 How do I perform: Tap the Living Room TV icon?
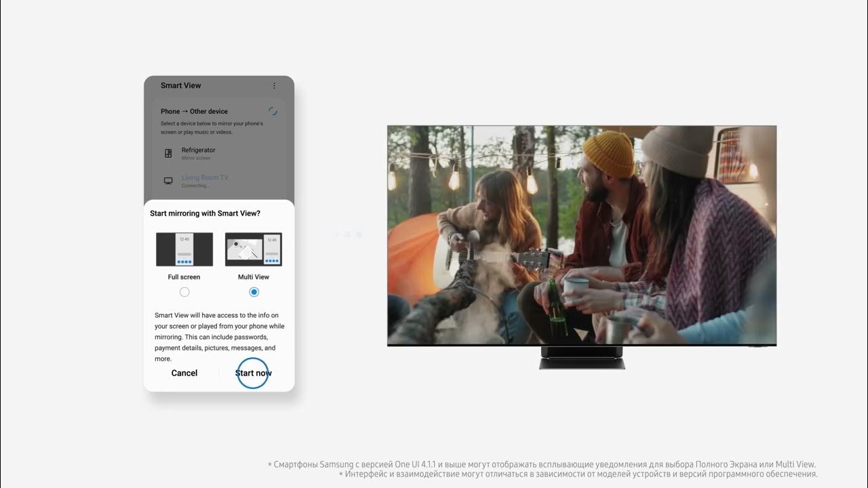(x=168, y=181)
